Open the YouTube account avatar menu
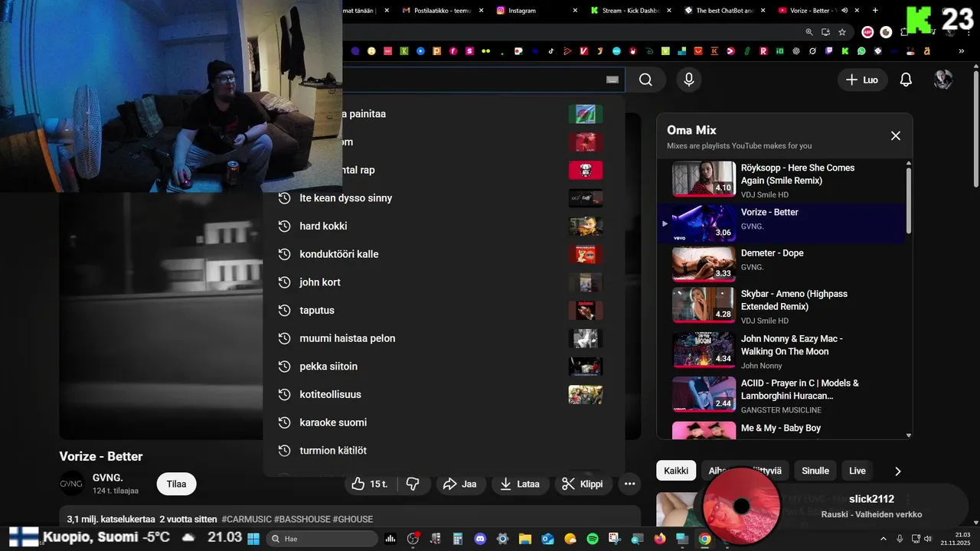980x551 pixels. point(943,80)
